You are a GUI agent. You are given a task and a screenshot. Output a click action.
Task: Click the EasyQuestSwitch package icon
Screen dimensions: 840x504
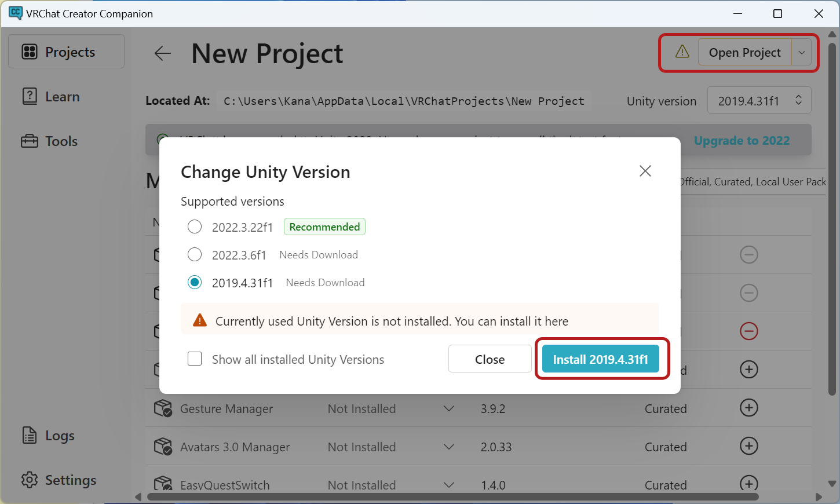[163, 484]
